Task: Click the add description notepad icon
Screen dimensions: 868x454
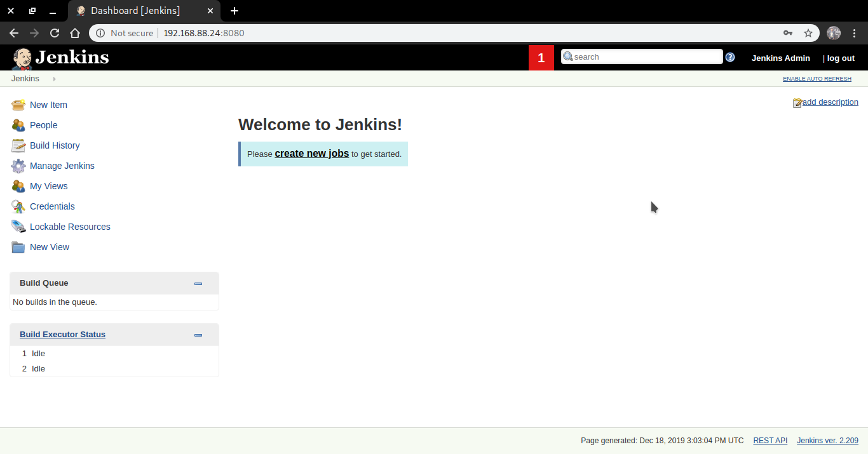Action: click(797, 103)
